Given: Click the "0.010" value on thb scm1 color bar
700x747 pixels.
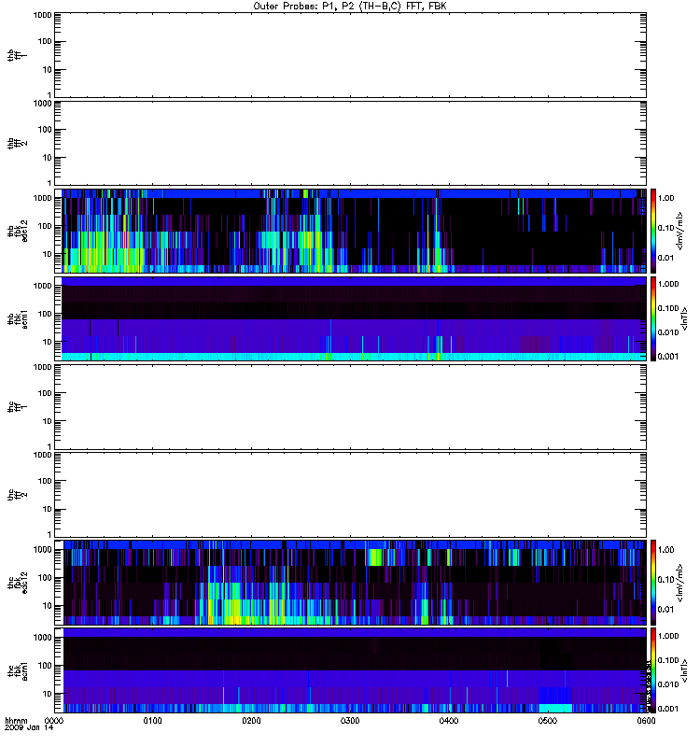Looking at the screenshot, I should (668, 332).
